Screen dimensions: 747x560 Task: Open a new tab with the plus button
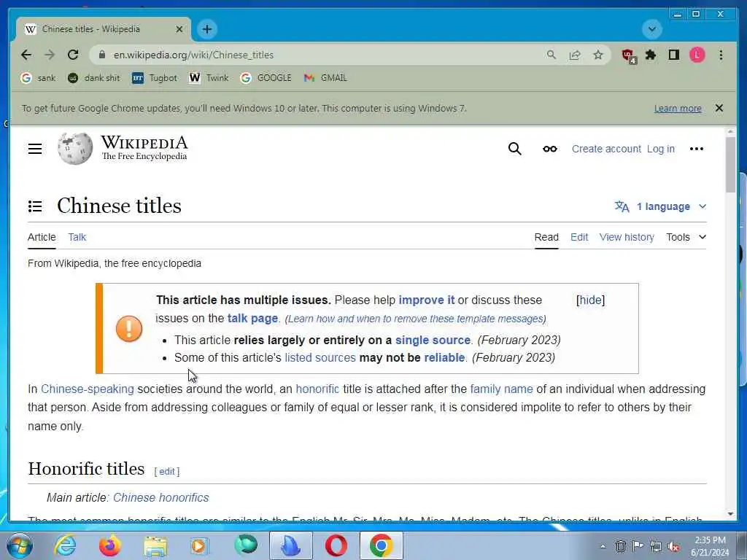(x=206, y=29)
